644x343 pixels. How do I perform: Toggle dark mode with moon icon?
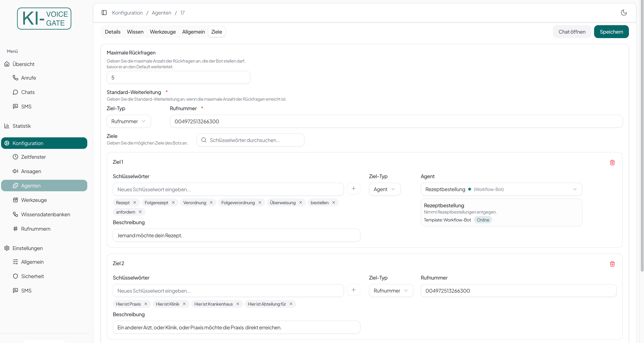(x=624, y=13)
